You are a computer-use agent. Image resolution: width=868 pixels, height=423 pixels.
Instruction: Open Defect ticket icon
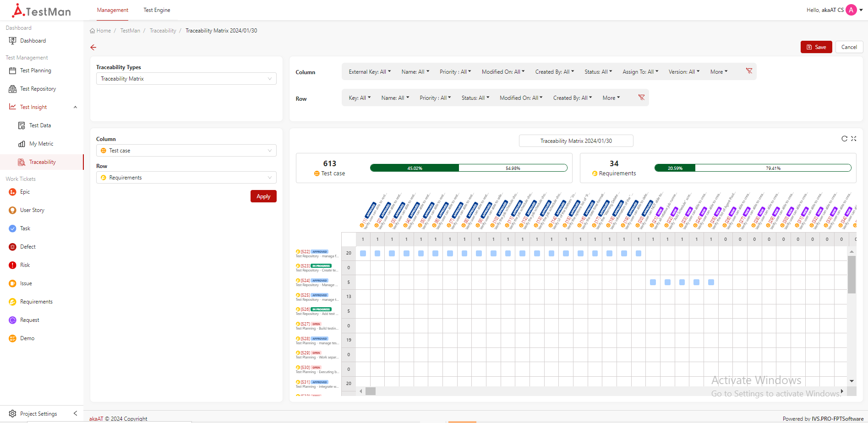(13, 247)
